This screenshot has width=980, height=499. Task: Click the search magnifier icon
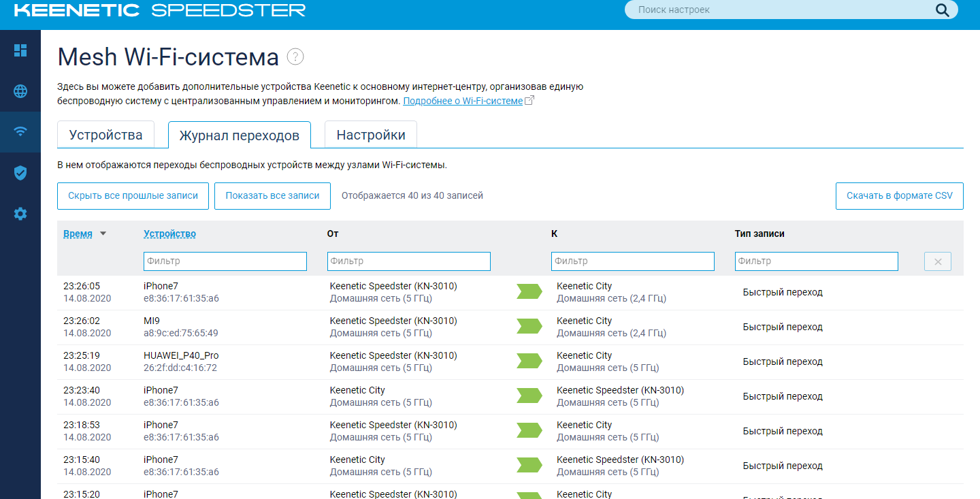[942, 10]
